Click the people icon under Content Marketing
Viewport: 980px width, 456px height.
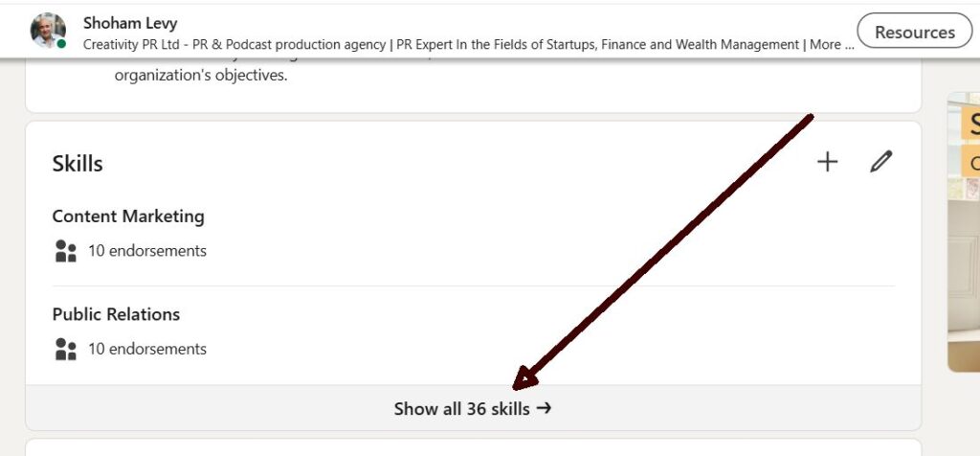(x=65, y=251)
